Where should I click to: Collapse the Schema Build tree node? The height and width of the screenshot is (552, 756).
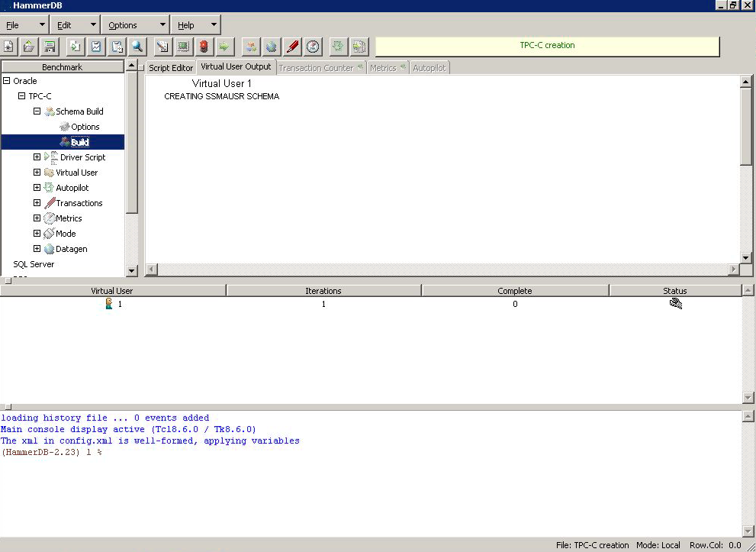tap(37, 111)
